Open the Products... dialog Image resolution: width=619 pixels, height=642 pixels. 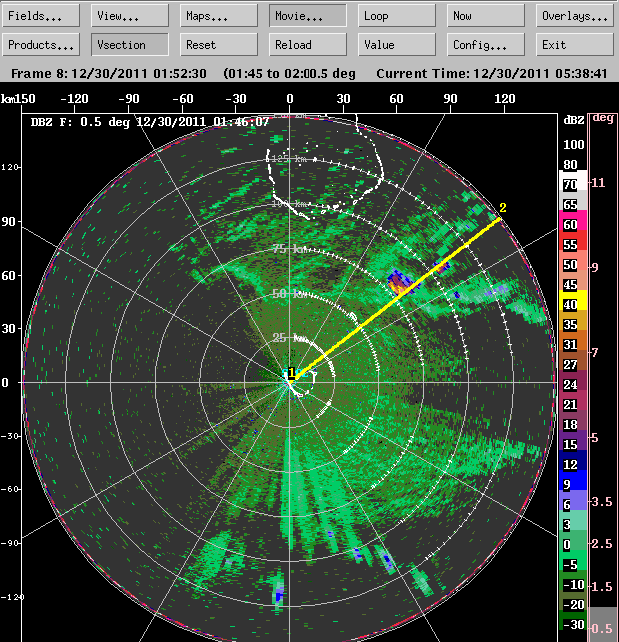pos(41,44)
